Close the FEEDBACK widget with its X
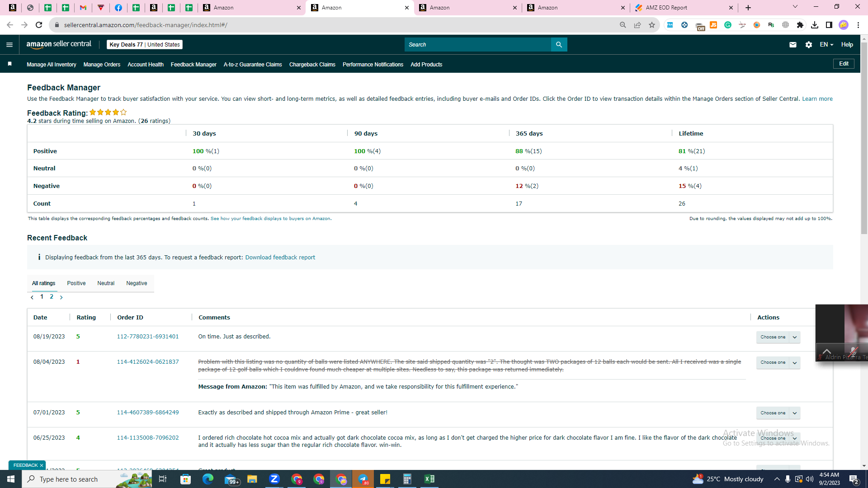The height and width of the screenshot is (488, 868). coord(42,465)
